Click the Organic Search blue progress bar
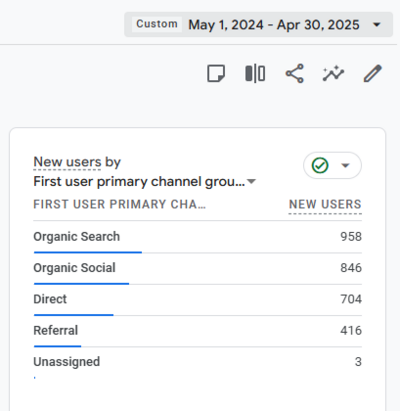 pos(88,252)
